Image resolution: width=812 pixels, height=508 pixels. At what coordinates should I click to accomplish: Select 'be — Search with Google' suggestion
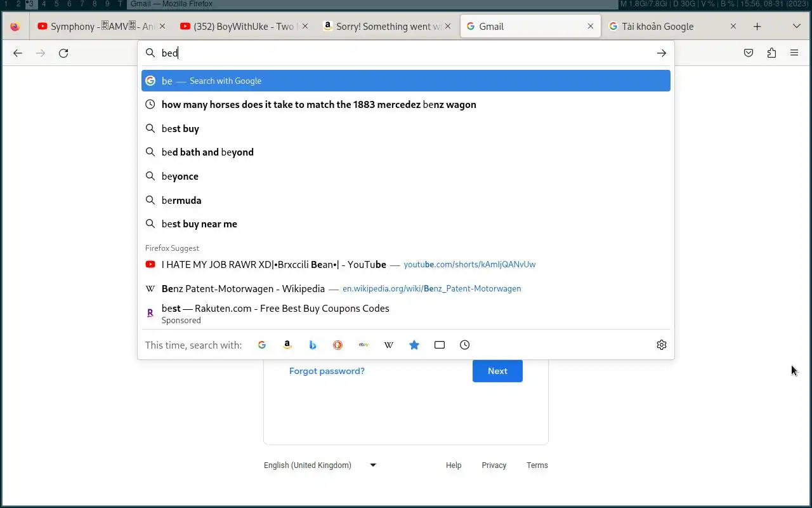click(406, 81)
